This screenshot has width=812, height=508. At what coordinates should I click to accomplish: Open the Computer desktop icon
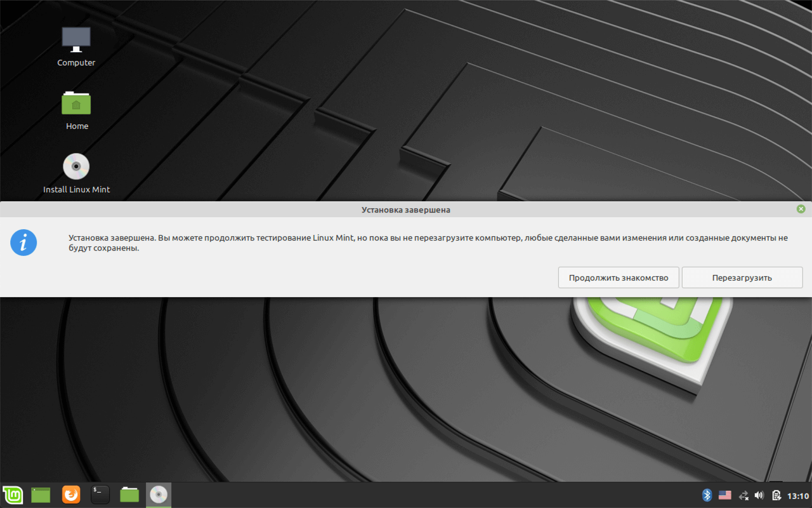[76, 39]
